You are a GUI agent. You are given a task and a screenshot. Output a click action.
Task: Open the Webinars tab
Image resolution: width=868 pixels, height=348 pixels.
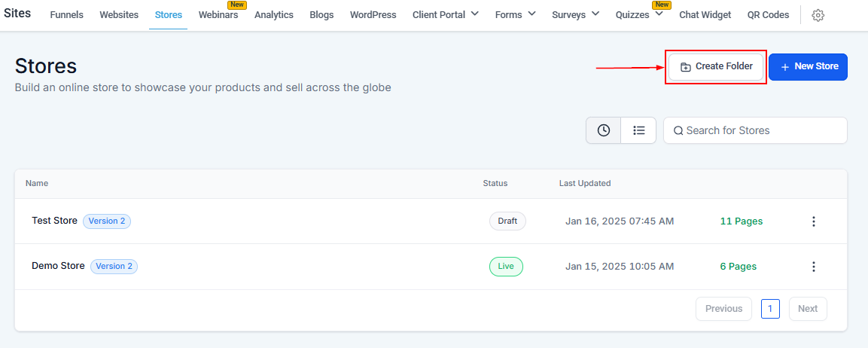click(x=218, y=15)
